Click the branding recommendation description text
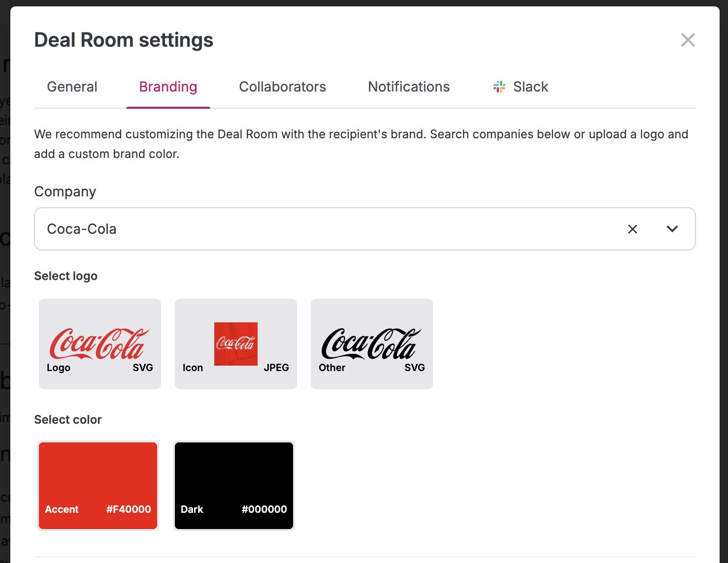This screenshot has width=728, height=563. pos(361,144)
